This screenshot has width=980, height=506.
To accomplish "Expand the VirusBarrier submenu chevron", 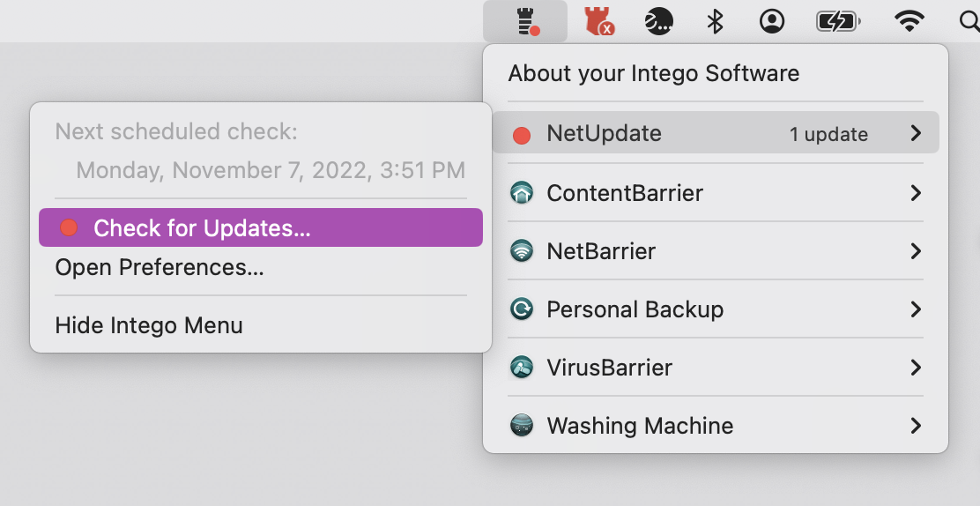I will tap(916, 367).
